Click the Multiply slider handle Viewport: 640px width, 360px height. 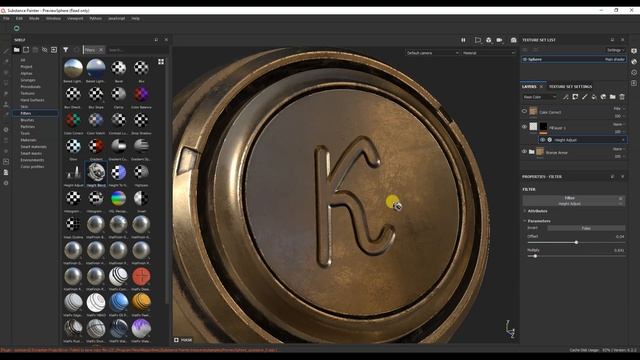535,256
